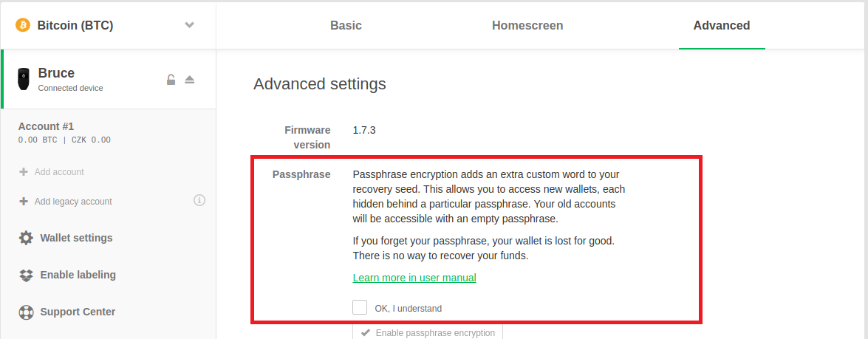Select the Advanced tab

coord(722,25)
